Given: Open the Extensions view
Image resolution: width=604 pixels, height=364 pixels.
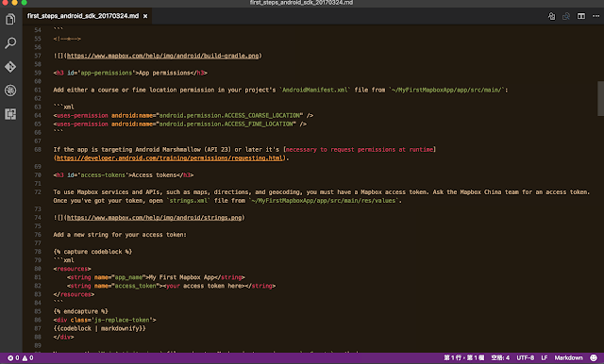Looking at the screenshot, I should pos(10,114).
